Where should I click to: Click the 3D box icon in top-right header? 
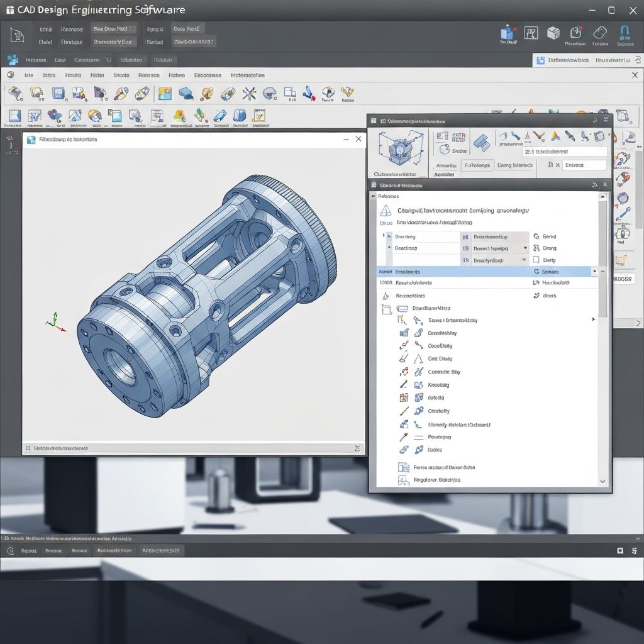point(553,33)
